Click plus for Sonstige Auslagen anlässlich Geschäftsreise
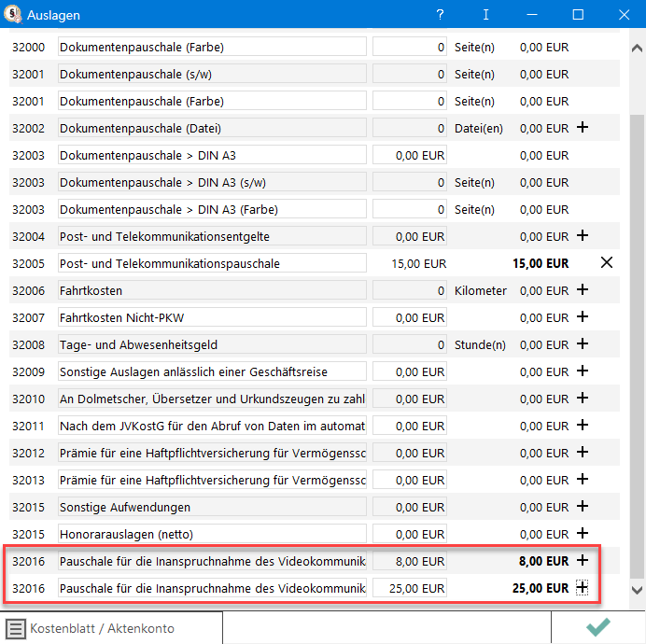This screenshot has width=646, height=644. (583, 371)
